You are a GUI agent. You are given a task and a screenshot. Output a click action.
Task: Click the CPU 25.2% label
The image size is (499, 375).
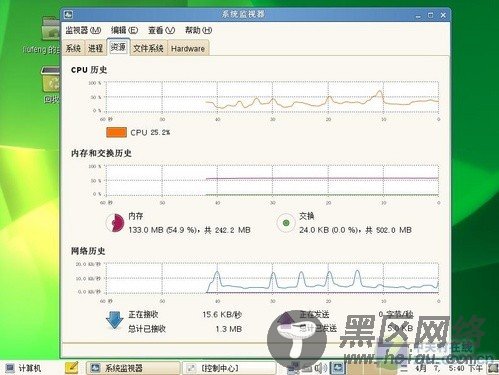150,132
